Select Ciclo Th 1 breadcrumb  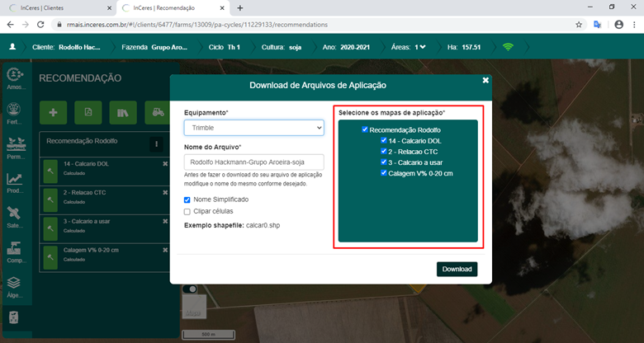[x=225, y=47]
